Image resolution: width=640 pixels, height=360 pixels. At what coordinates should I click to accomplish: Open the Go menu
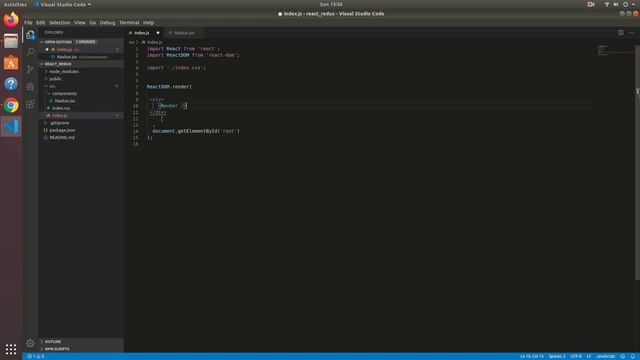(x=93, y=23)
